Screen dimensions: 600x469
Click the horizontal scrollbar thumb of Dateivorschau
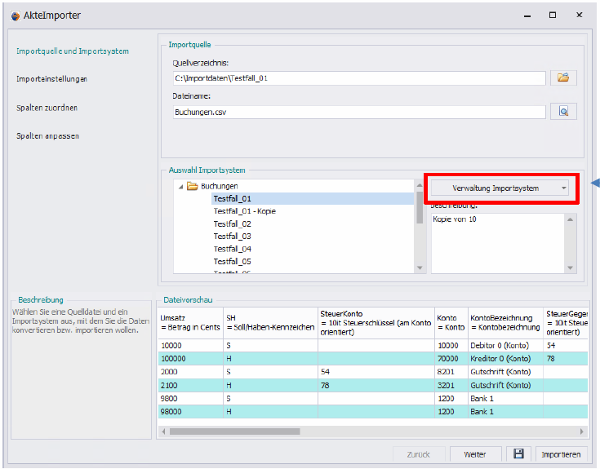[235, 432]
